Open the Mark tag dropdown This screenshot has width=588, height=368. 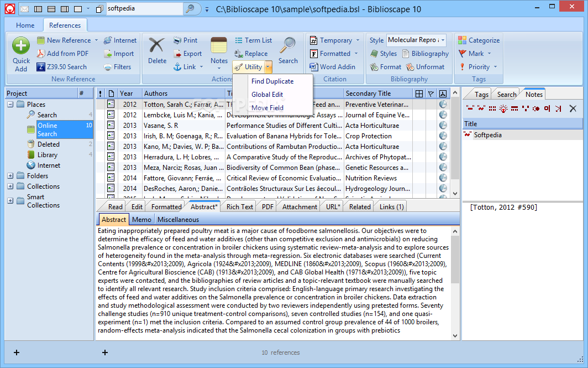489,54
